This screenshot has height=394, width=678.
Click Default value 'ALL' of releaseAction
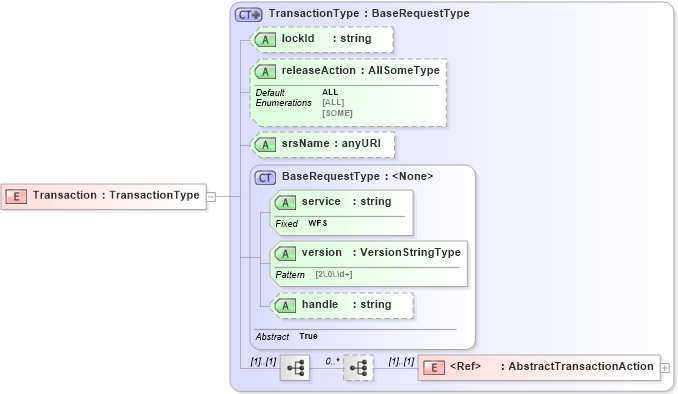pyautogui.click(x=330, y=92)
